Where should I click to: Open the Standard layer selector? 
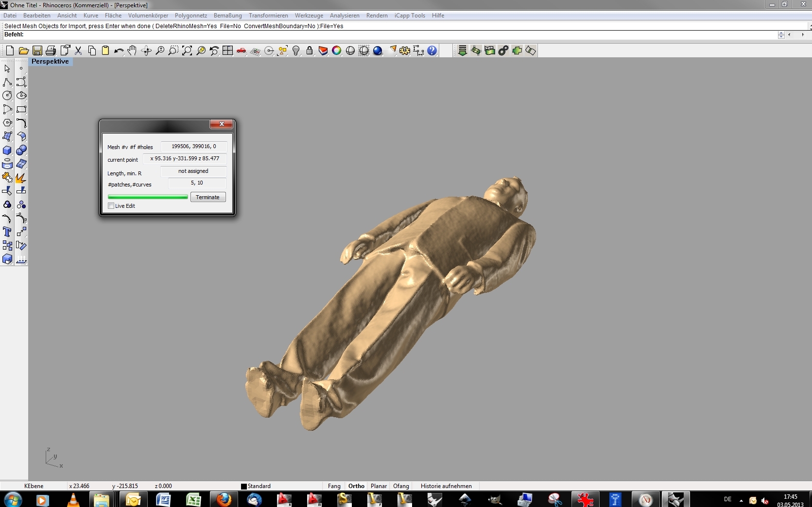259,486
